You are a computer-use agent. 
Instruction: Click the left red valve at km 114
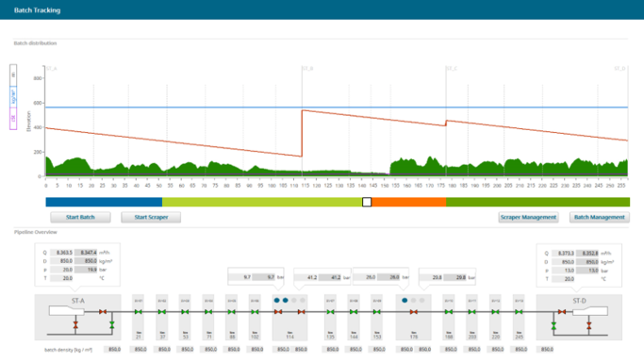pos(278,312)
